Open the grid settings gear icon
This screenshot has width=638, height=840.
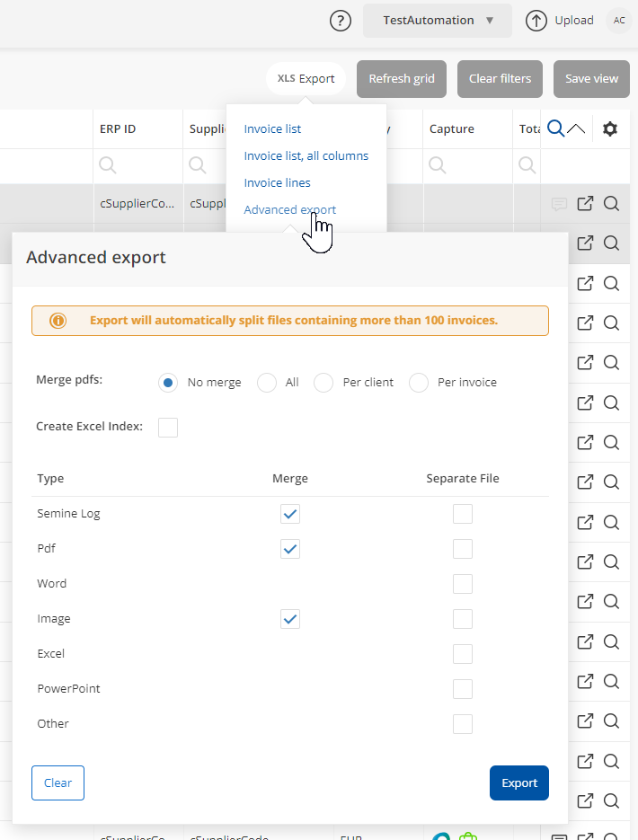coord(610,129)
